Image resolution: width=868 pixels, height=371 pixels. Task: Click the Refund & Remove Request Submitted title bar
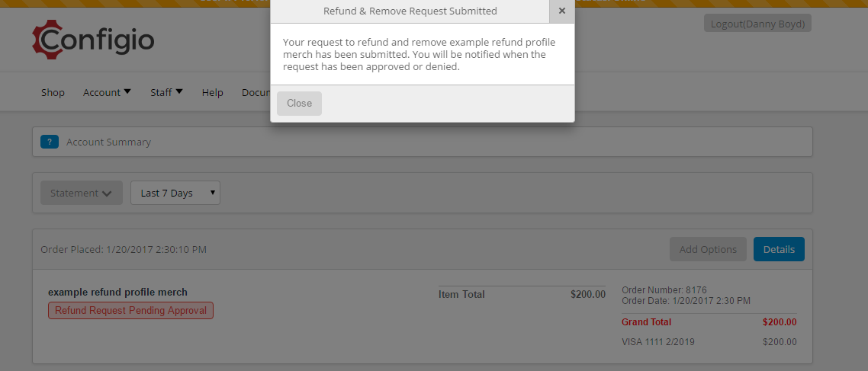410,11
